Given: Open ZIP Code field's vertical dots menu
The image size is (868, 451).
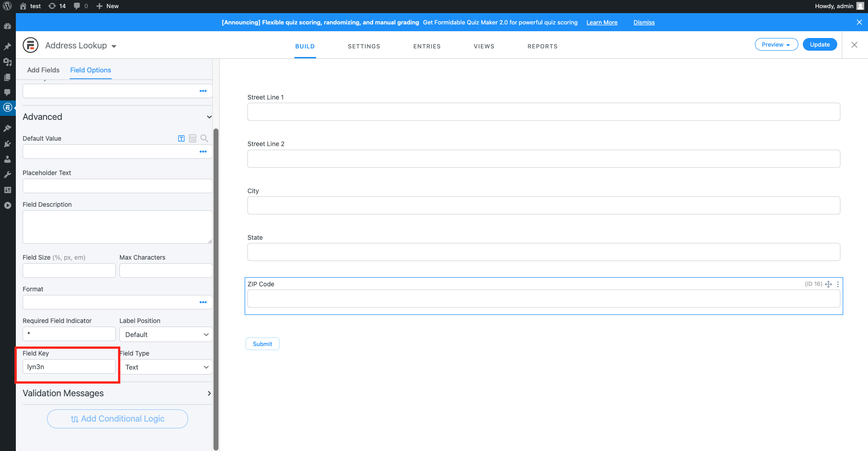Looking at the screenshot, I should (838, 284).
